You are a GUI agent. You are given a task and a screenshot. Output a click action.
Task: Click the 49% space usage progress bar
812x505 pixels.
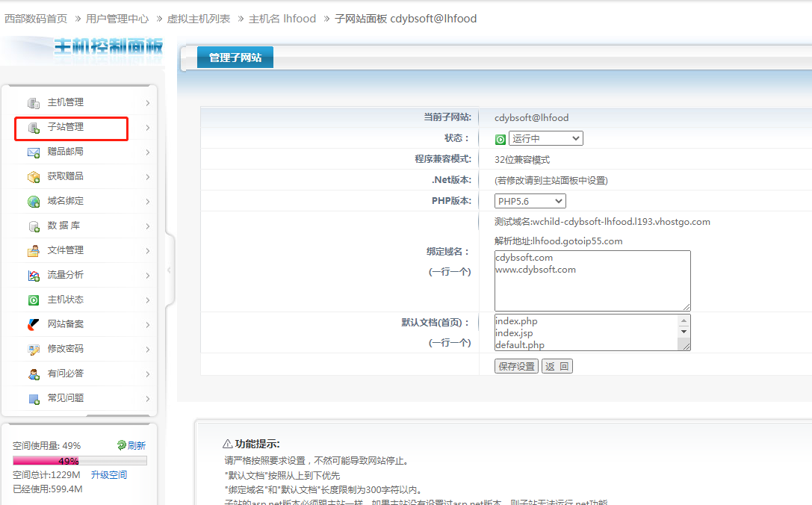pyautogui.click(x=80, y=461)
